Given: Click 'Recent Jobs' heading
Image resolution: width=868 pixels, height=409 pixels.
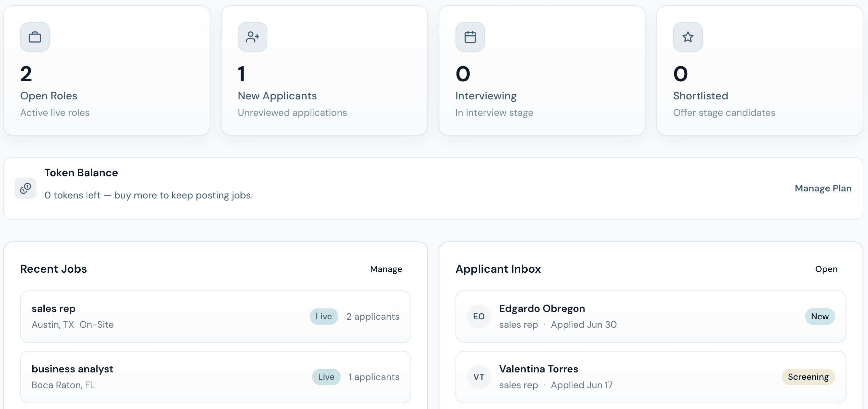Looking at the screenshot, I should click(53, 269).
